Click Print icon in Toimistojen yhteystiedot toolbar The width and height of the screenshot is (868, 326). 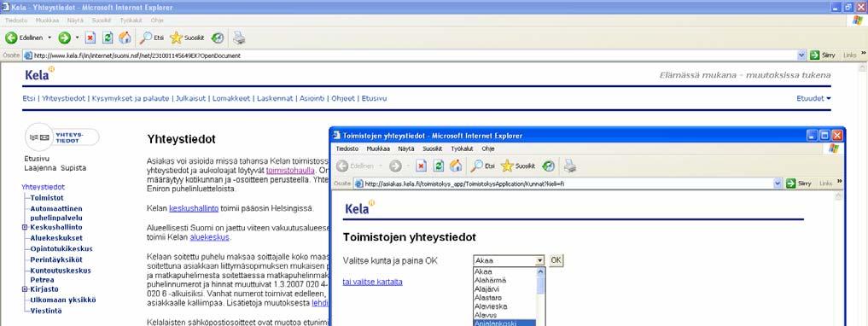tap(570, 166)
